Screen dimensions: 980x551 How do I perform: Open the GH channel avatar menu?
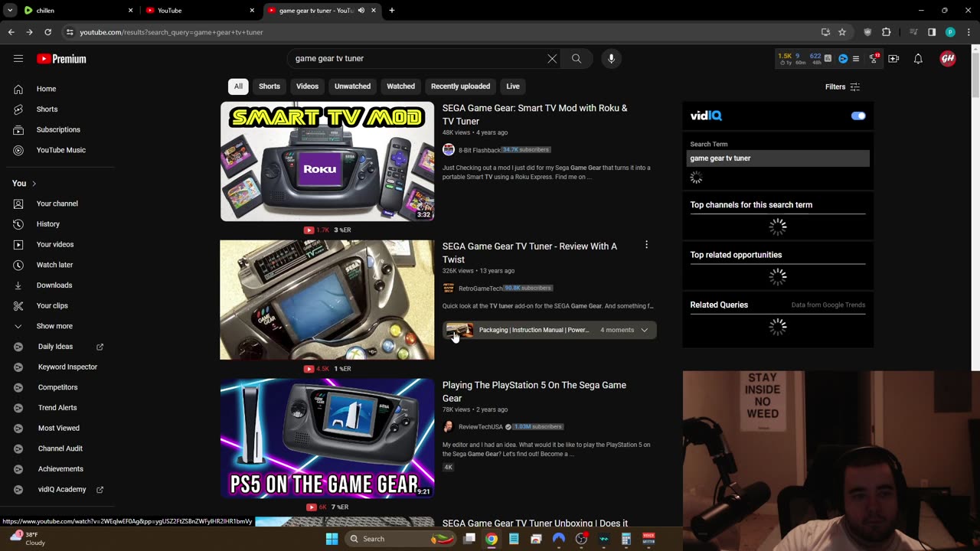pyautogui.click(x=948, y=58)
